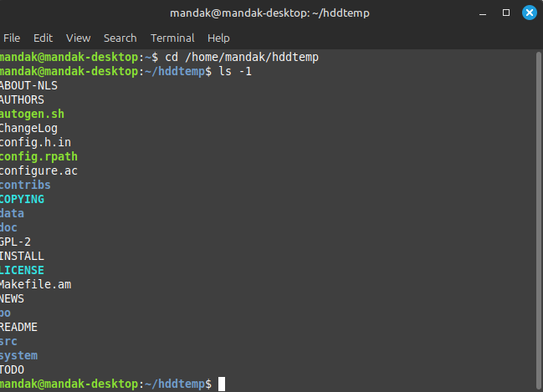Click the 'cd /home/mandak/hddtemp' command text

(242, 57)
